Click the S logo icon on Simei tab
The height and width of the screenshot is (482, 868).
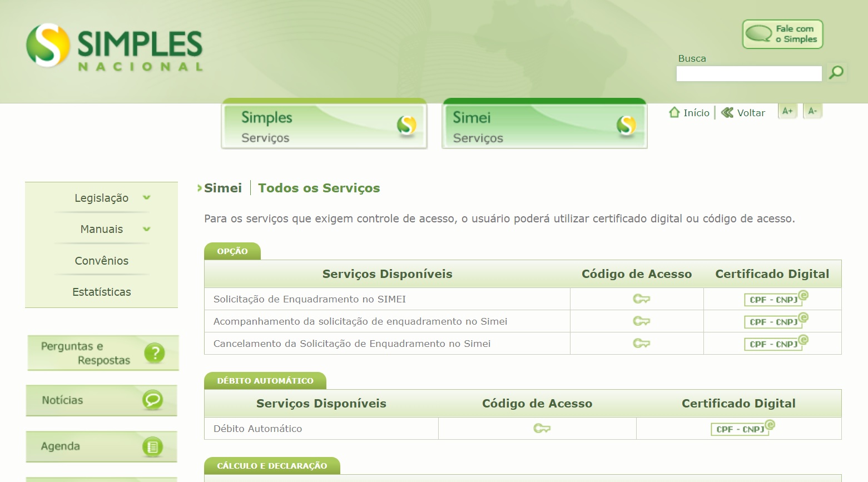(x=626, y=125)
